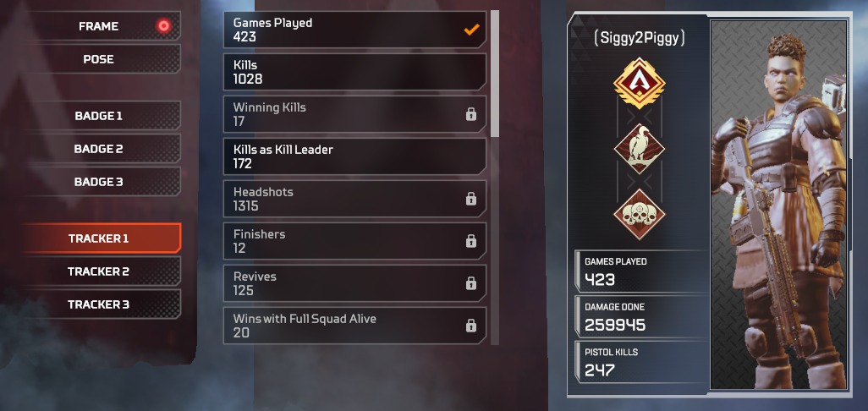The width and height of the screenshot is (868, 411).
Task: Click the red notification dot on FRAME
Action: [x=163, y=25]
